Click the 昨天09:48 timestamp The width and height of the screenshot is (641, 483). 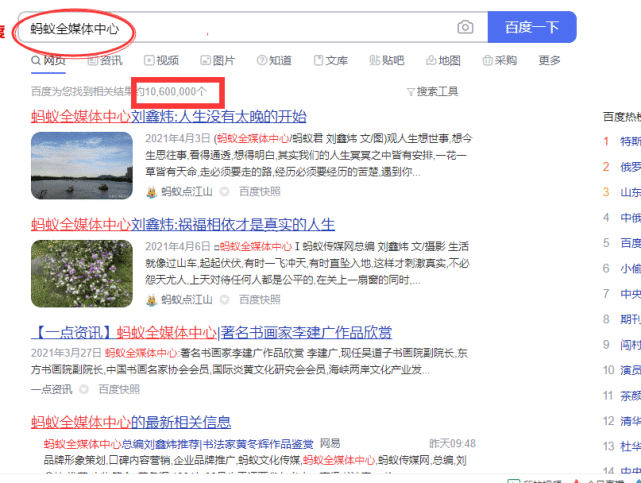[452, 444]
